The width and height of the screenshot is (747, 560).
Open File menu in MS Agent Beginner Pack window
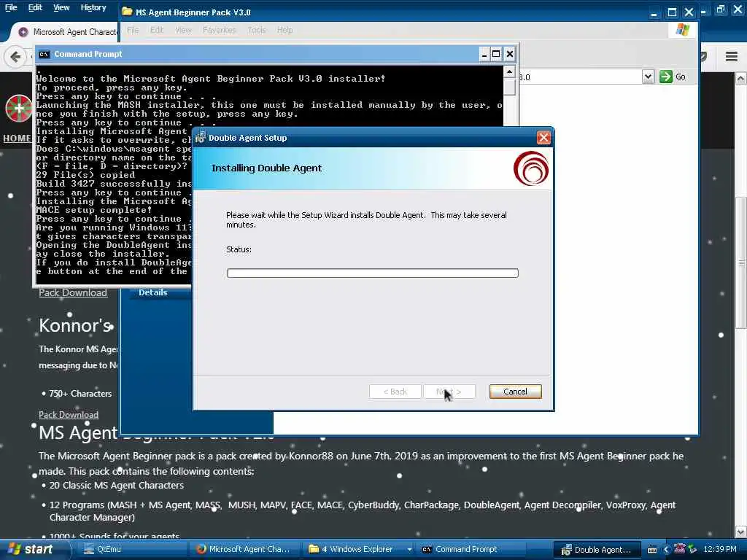[133, 30]
